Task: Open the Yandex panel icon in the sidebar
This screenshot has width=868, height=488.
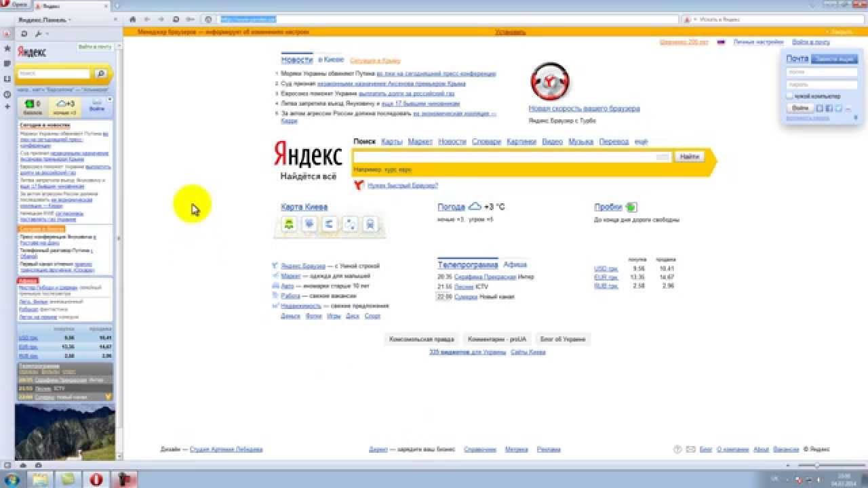Action: click(7, 33)
